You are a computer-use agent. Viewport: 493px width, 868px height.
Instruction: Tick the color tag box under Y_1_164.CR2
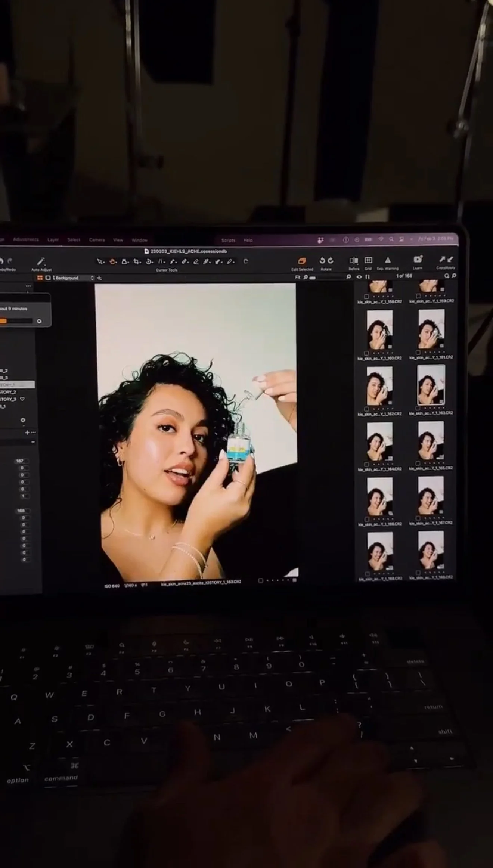366,464
